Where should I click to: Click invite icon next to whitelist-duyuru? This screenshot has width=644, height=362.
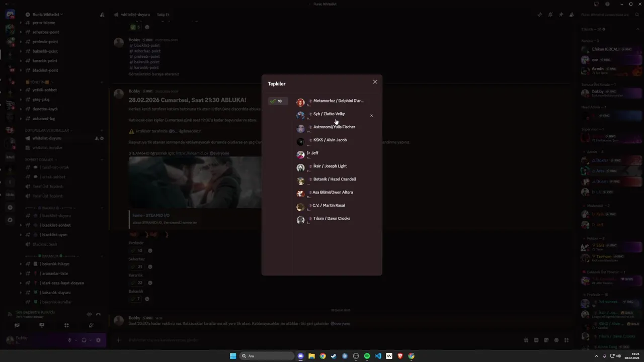pos(97,138)
